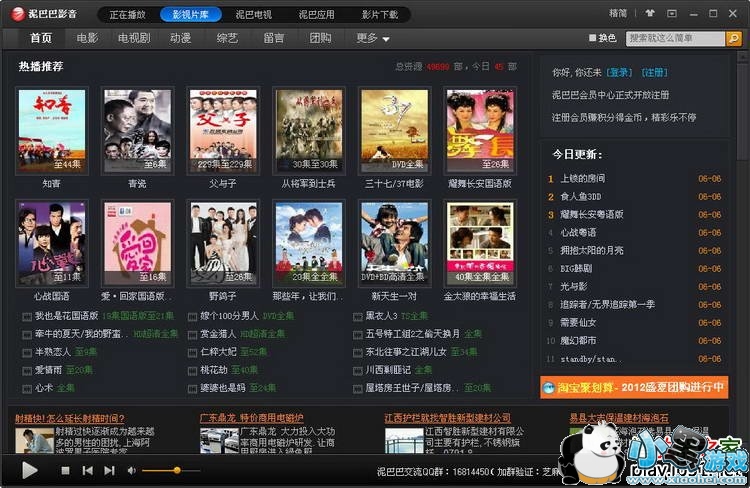
Task: Open the 金太狼的幸福生活 poster
Action: [480, 244]
